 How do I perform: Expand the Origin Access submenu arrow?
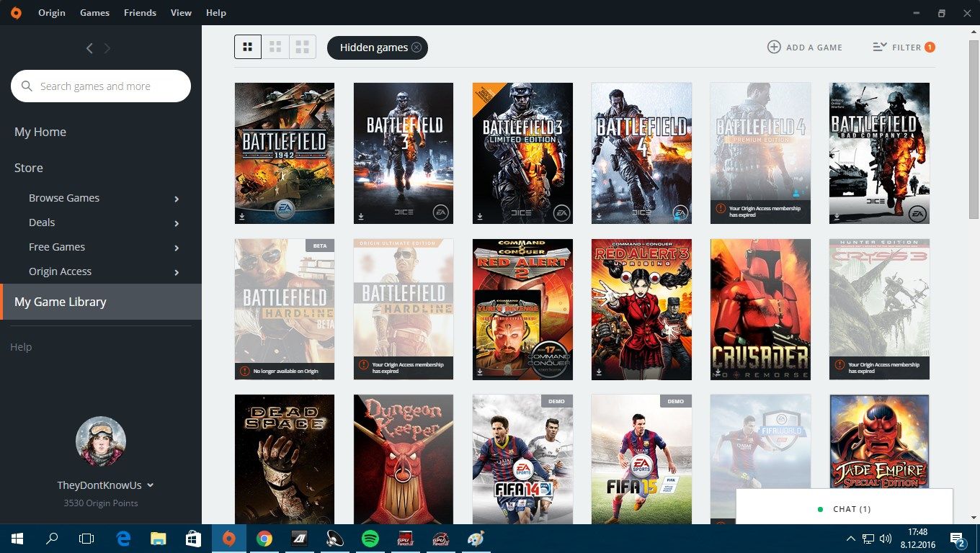pos(177,272)
